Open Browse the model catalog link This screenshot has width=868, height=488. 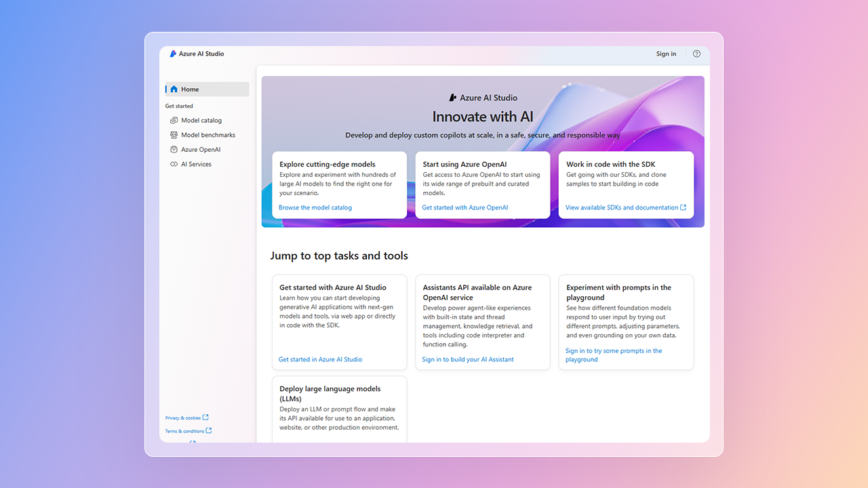click(x=315, y=207)
